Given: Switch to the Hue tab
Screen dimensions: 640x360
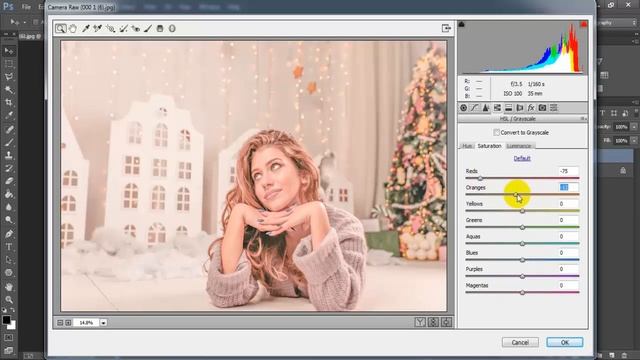Looking at the screenshot, I should [x=467, y=146].
